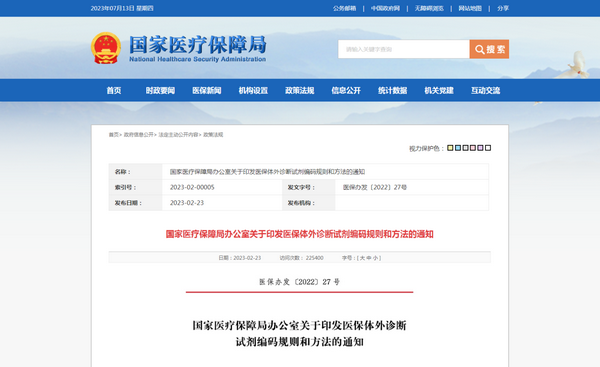Select the blue eye-protection color swatch
Viewport: 600px width, 367px height.
coord(458,148)
